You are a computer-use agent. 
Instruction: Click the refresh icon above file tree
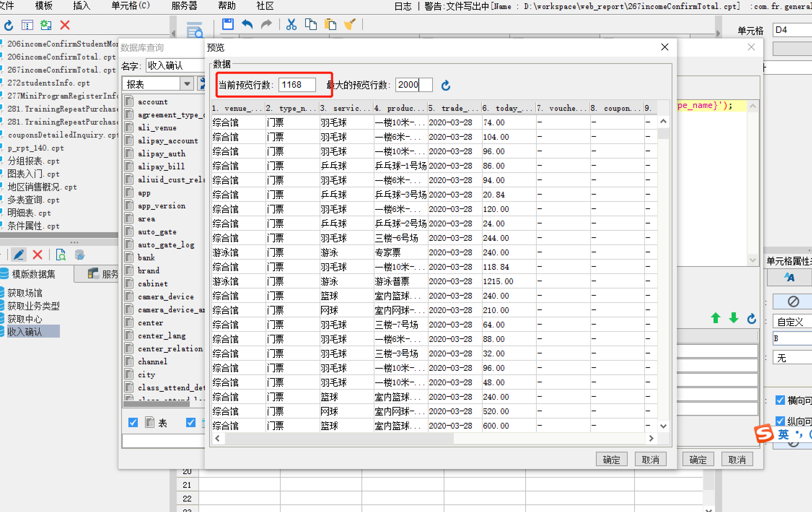coord(9,25)
